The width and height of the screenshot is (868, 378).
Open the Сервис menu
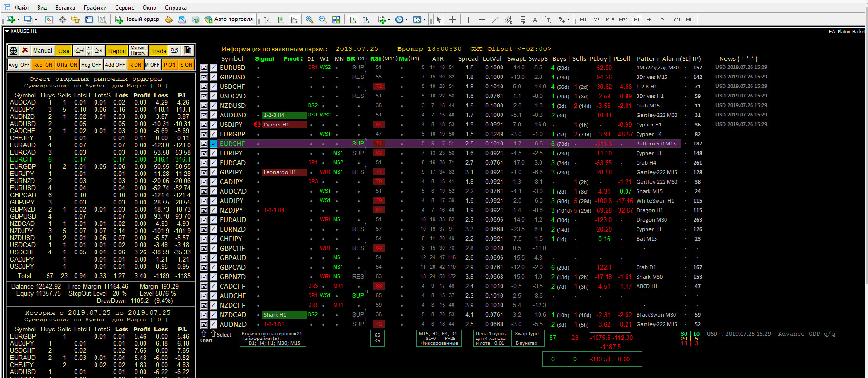tap(125, 8)
